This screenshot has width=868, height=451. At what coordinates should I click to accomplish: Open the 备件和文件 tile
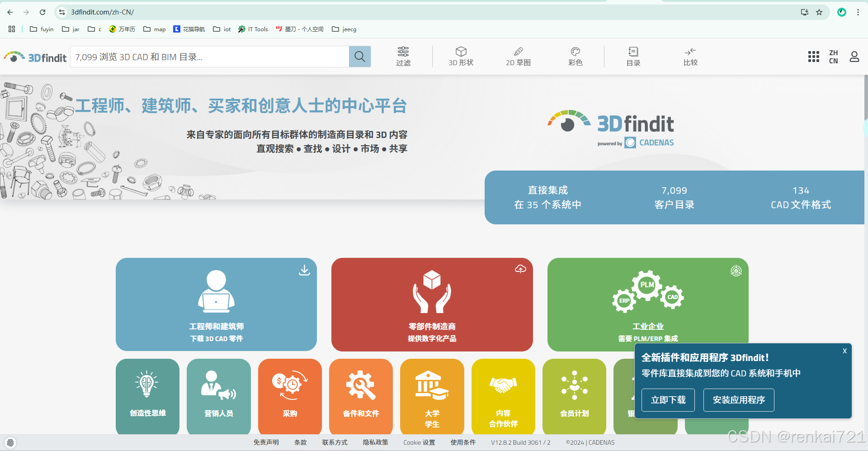point(361,397)
